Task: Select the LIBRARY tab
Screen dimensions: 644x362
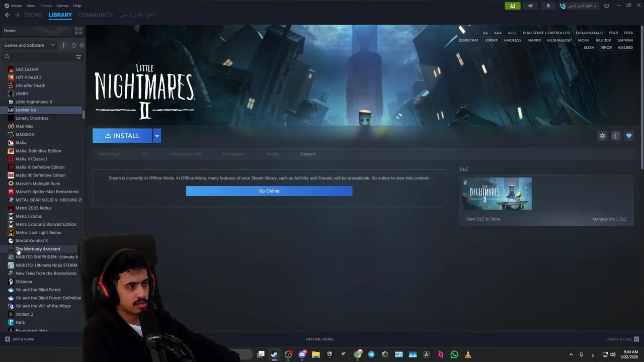Action: click(x=60, y=15)
